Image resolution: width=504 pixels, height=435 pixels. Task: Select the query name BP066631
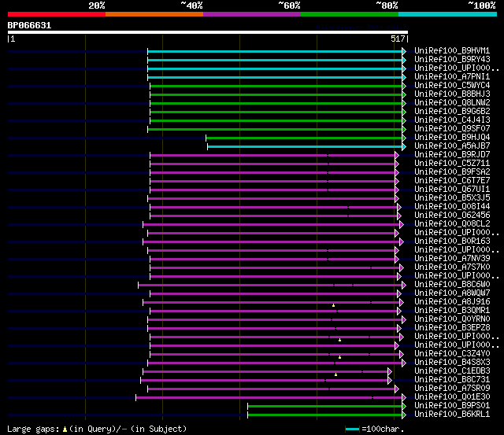point(29,25)
